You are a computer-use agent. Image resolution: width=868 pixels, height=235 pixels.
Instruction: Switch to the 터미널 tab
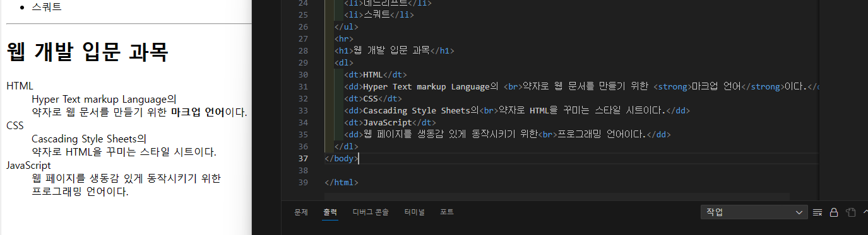click(x=414, y=212)
